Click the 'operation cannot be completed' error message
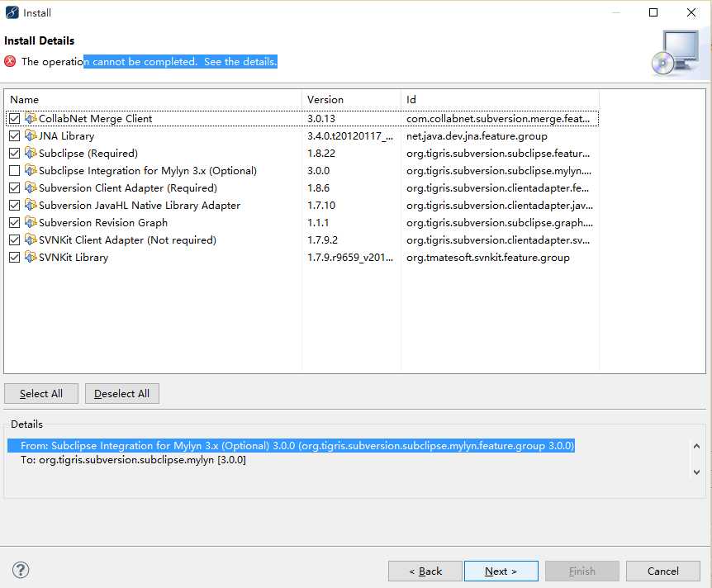712x588 pixels. click(x=149, y=61)
